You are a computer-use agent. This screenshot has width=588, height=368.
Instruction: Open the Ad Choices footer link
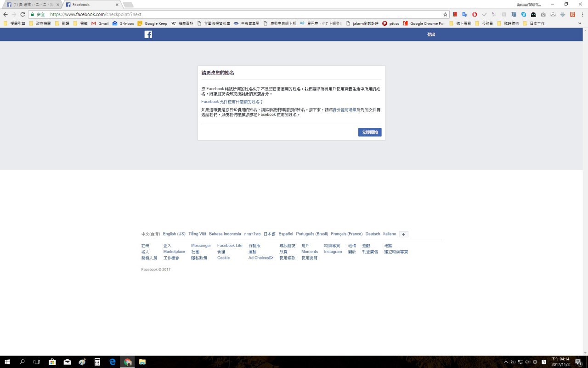tap(261, 258)
